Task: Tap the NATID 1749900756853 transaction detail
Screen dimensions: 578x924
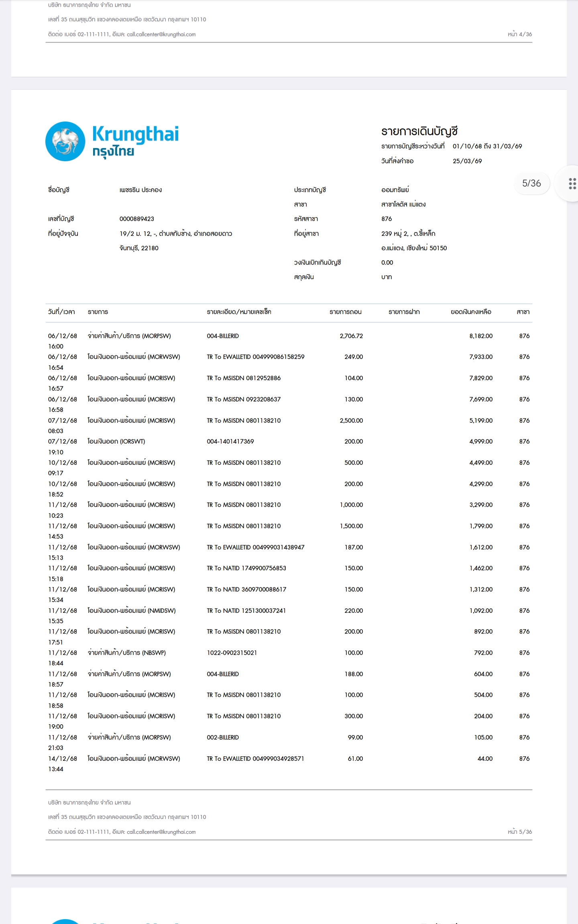Action: [x=246, y=568]
